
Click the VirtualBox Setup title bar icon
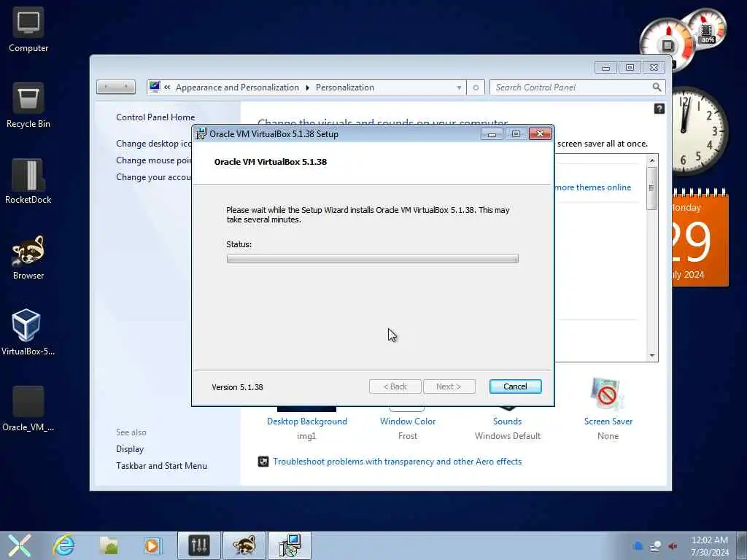(201, 134)
